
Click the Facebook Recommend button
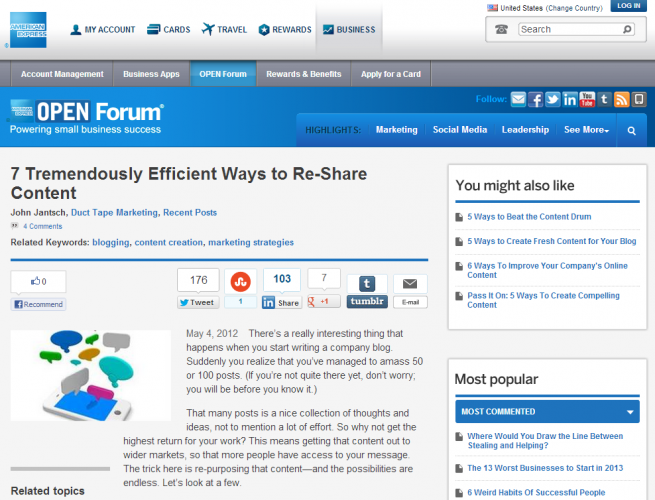[38, 304]
